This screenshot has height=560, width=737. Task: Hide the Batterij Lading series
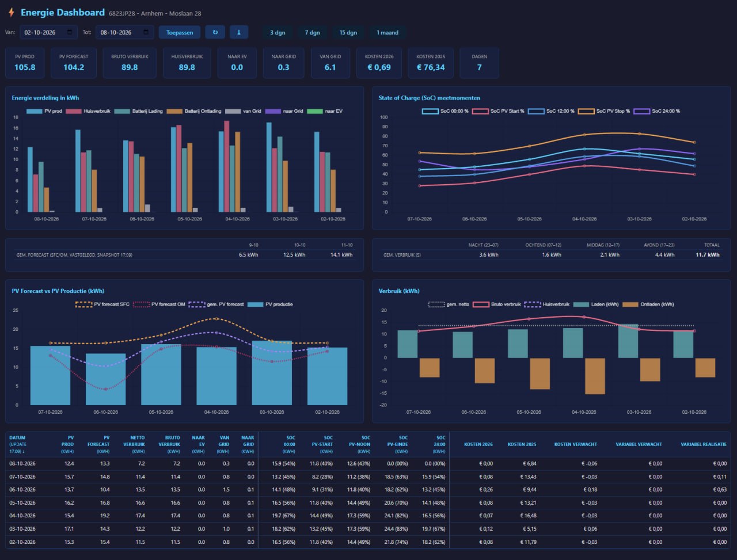point(139,111)
